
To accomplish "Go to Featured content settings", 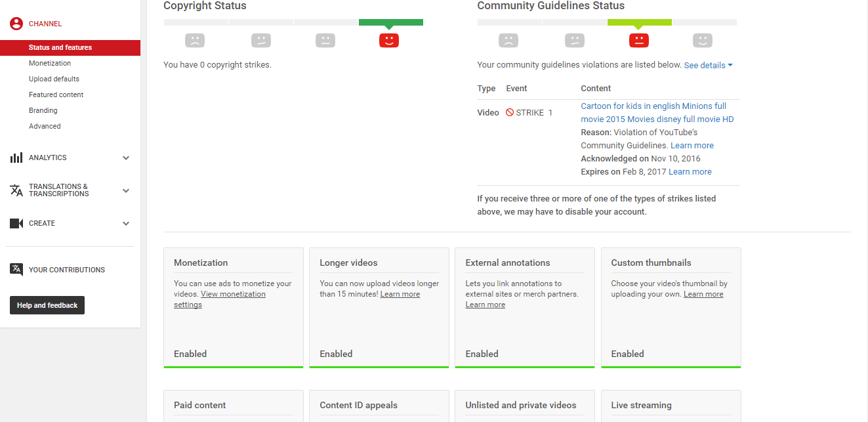I will click(x=56, y=95).
